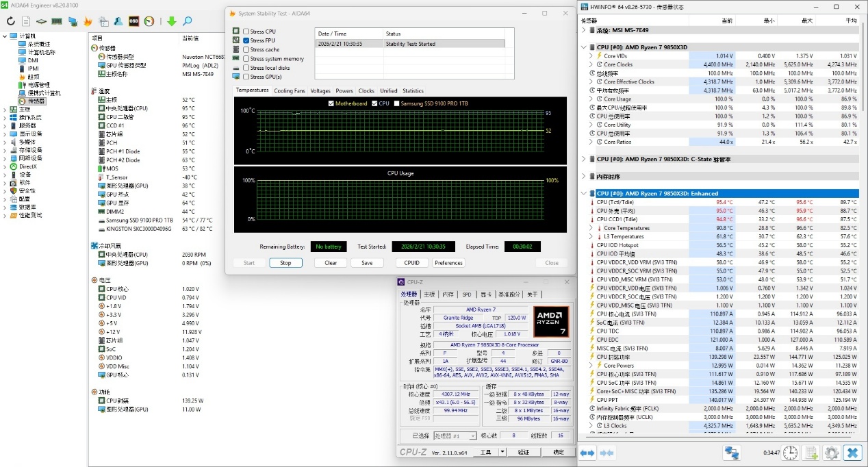Click the magnifier search icon in AIDA64 toolbar

pyautogui.click(x=187, y=21)
